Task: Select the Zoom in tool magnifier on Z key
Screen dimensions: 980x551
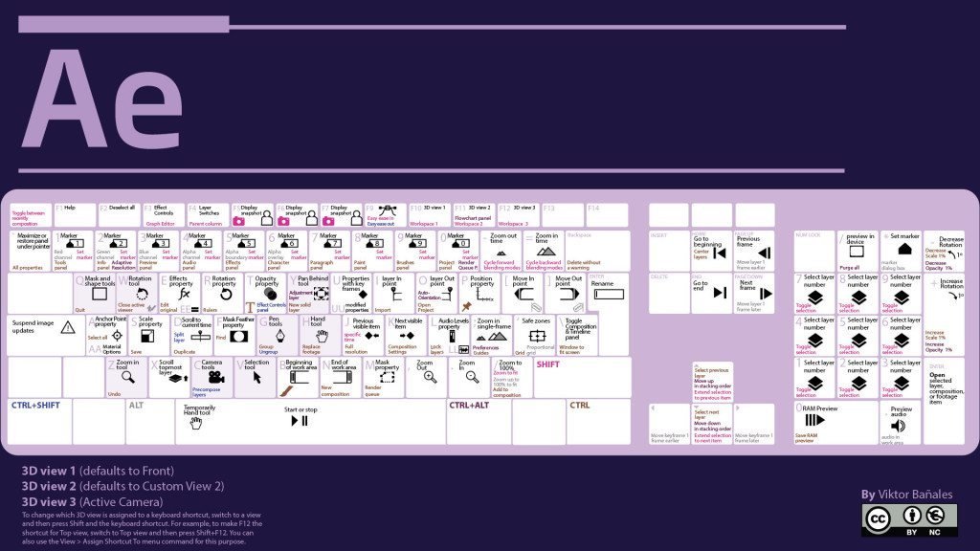Action: [128, 377]
